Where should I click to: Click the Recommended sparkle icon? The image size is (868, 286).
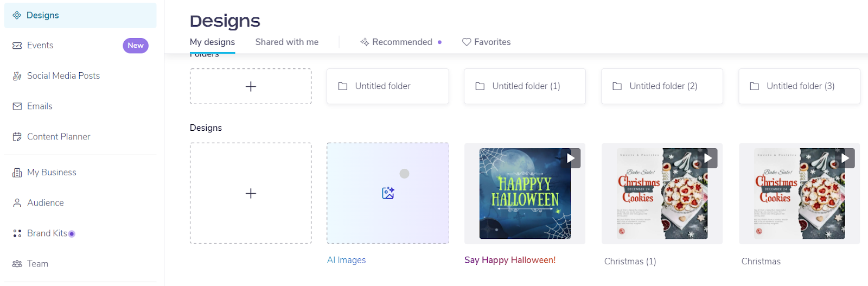[365, 42]
